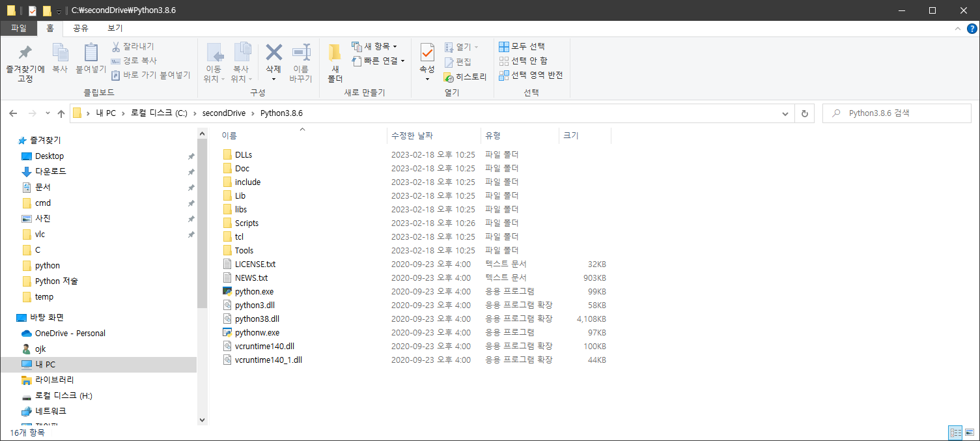Go back with the left arrow
The height and width of the screenshot is (441, 980).
click(13, 113)
